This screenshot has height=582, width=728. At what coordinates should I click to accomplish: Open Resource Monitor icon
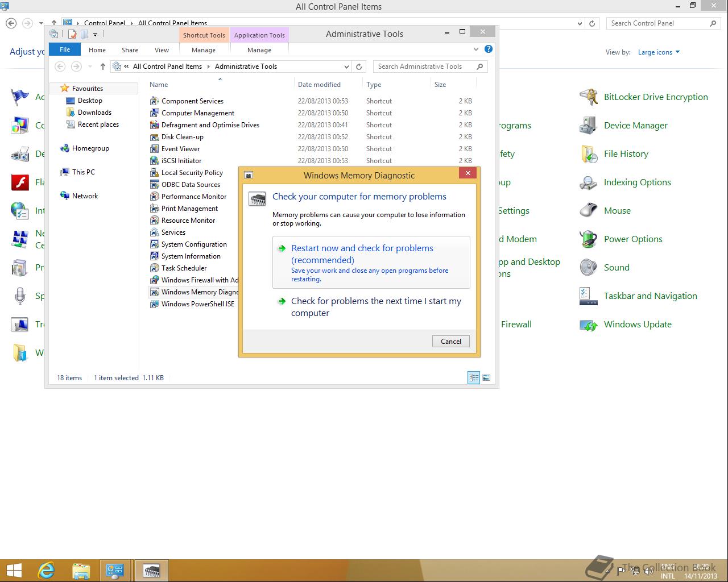tap(154, 221)
